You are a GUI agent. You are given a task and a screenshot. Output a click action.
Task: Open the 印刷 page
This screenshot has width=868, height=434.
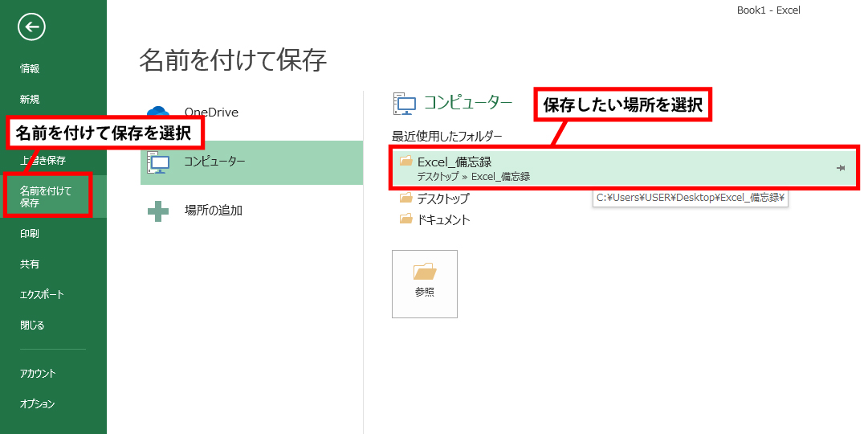click(30, 234)
